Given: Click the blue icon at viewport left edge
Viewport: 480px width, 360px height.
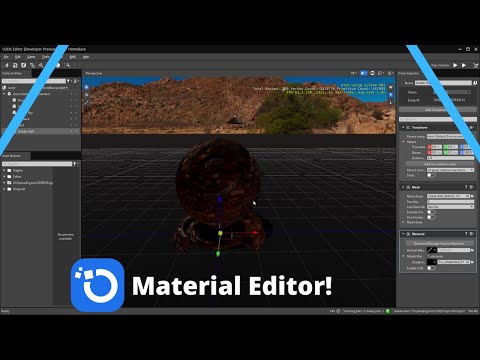Looking at the screenshot, I should tap(86, 87).
